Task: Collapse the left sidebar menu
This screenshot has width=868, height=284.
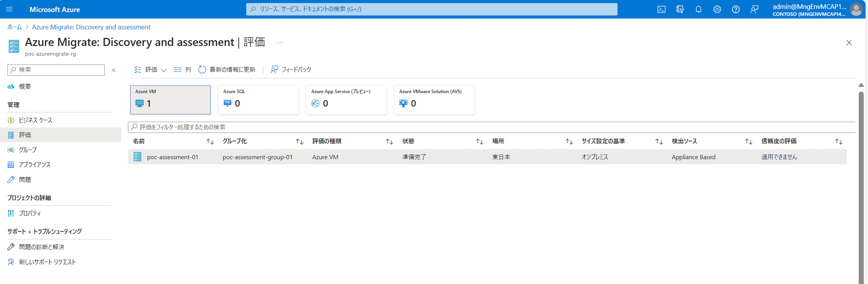Action: coord(114,70)
